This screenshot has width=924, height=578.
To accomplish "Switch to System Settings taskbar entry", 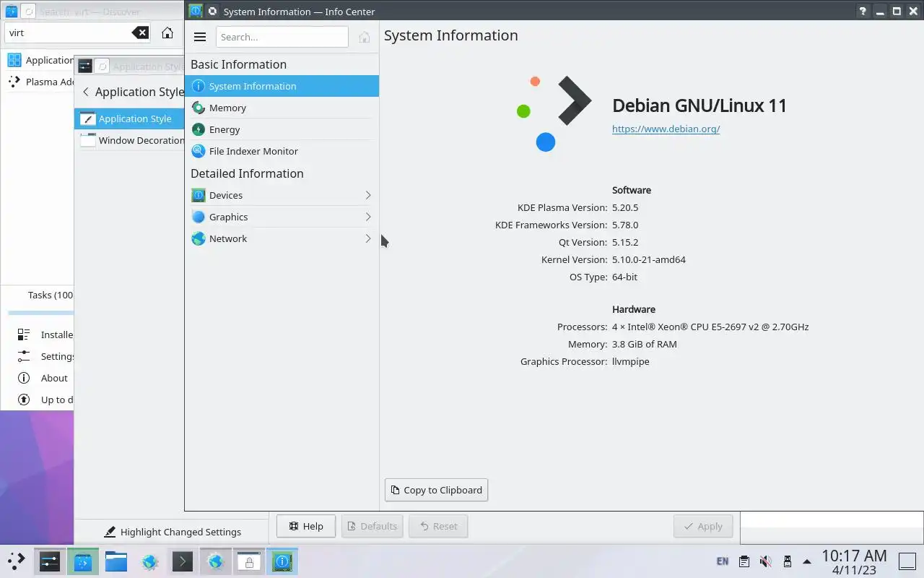I will (50, 561).
